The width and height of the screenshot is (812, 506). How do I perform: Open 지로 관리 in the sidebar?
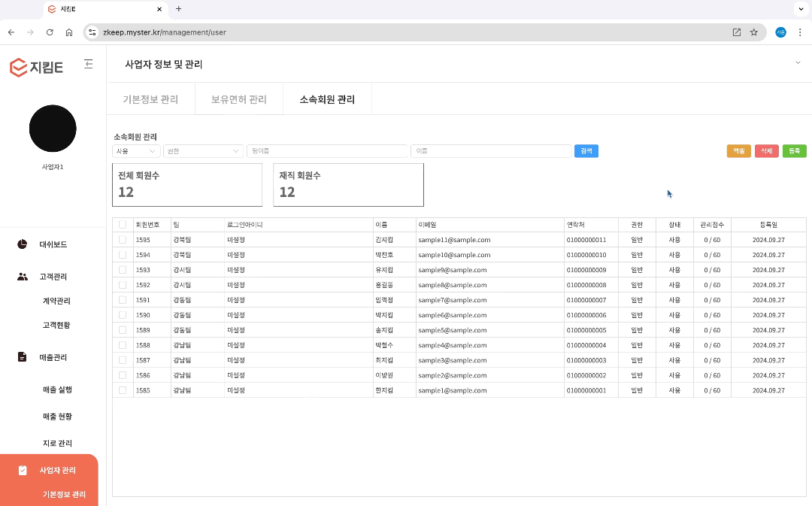tap(57, 443)
